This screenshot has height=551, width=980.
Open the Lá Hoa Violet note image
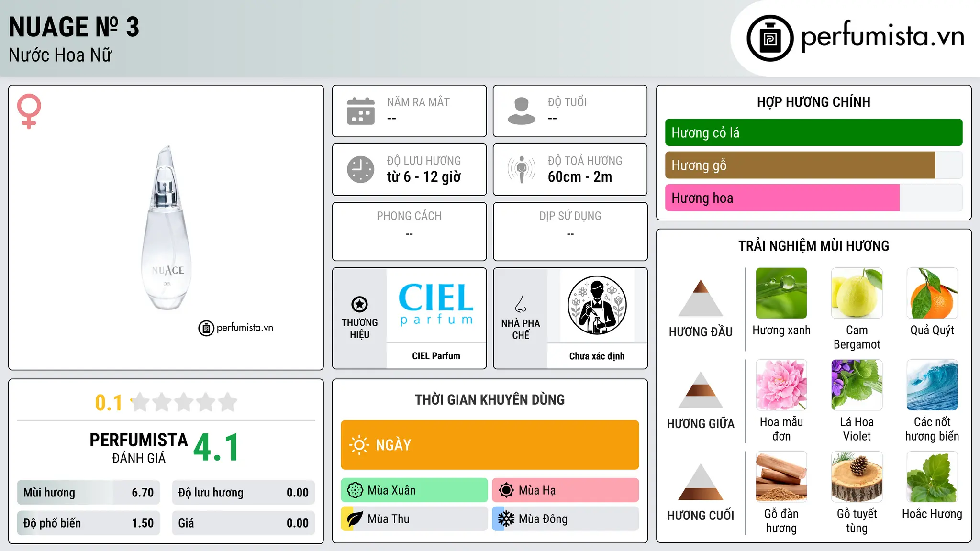[x=857, y=385]
